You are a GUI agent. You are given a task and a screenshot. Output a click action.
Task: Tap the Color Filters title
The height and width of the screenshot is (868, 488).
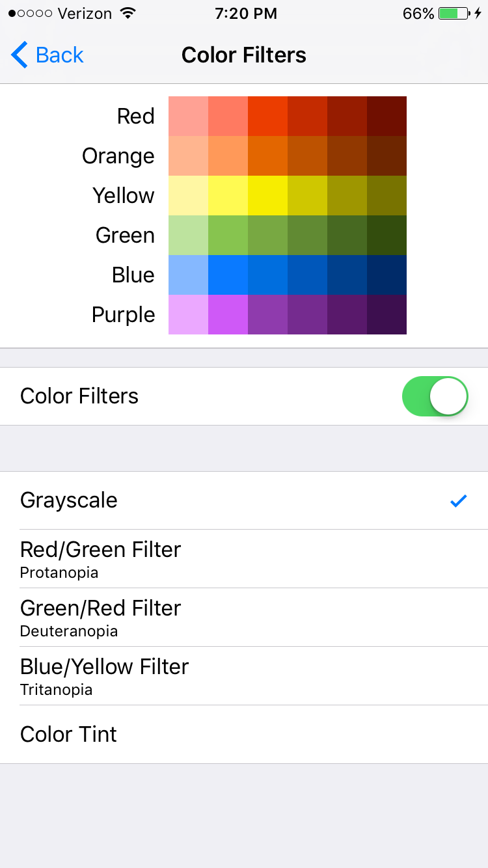coord(244,55)
